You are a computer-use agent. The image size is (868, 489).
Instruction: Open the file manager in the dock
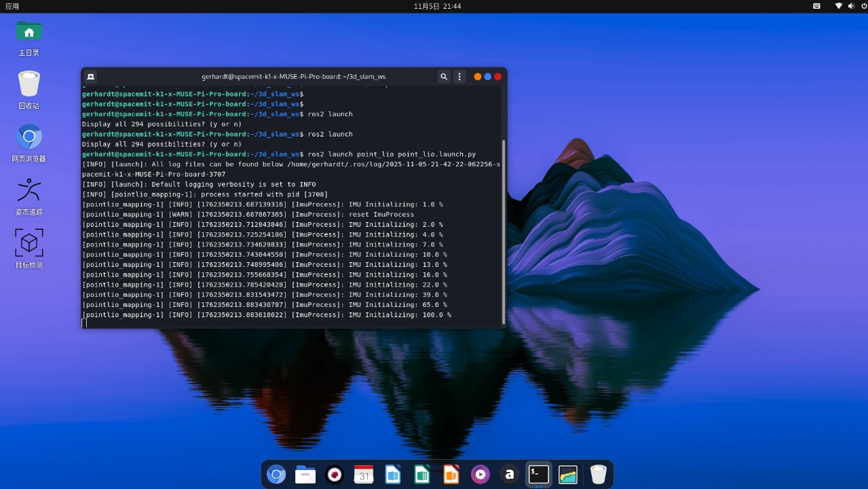(305, 474)
